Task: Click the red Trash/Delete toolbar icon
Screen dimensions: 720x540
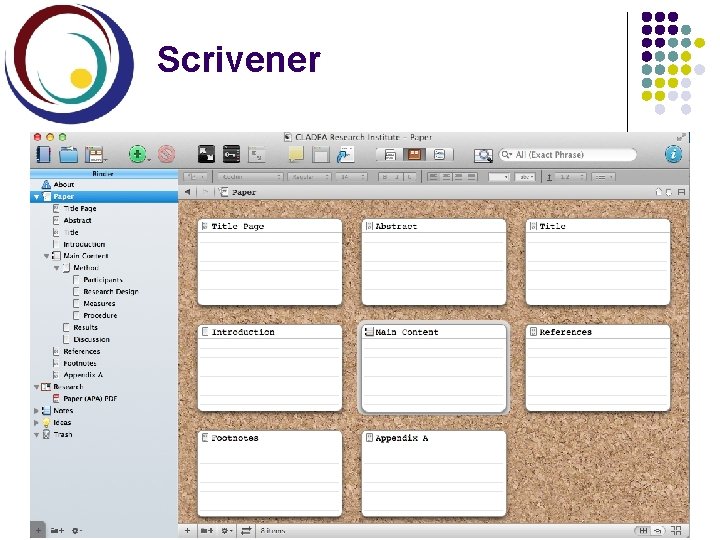Action: point(166,154)
